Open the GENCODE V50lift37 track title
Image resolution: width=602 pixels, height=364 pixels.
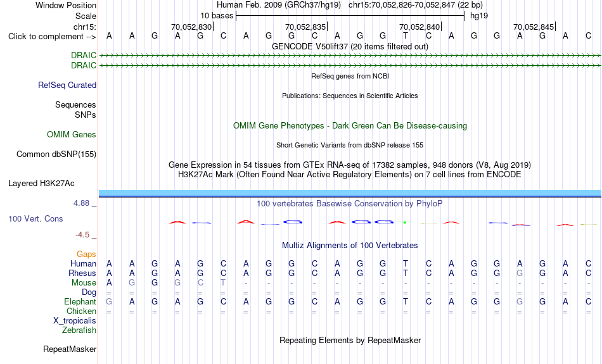pos(350,46)
